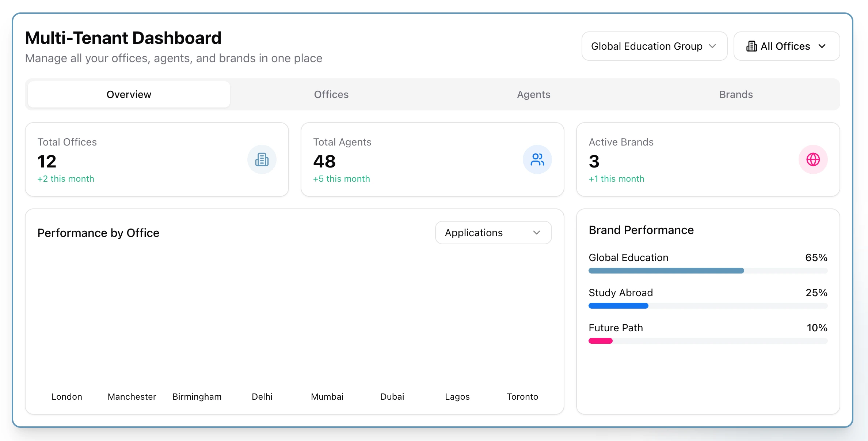Click the +2 this month offices text

(66, 179)
